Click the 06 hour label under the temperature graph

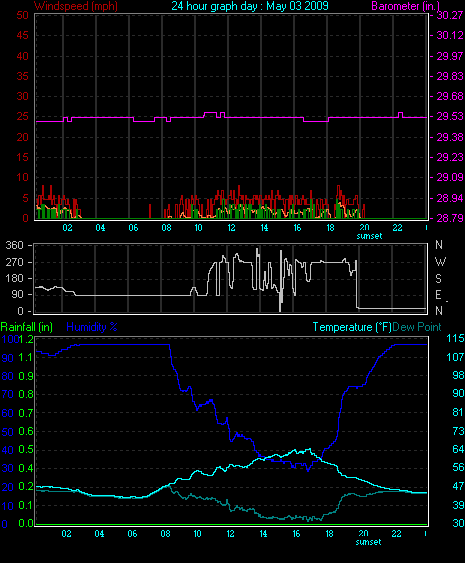(x=132, y=534)
